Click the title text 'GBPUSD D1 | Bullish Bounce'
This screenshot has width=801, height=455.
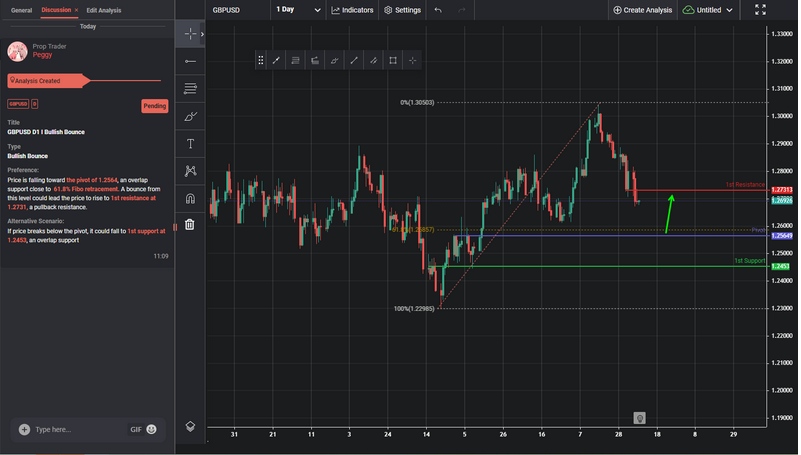coord(46,132)
